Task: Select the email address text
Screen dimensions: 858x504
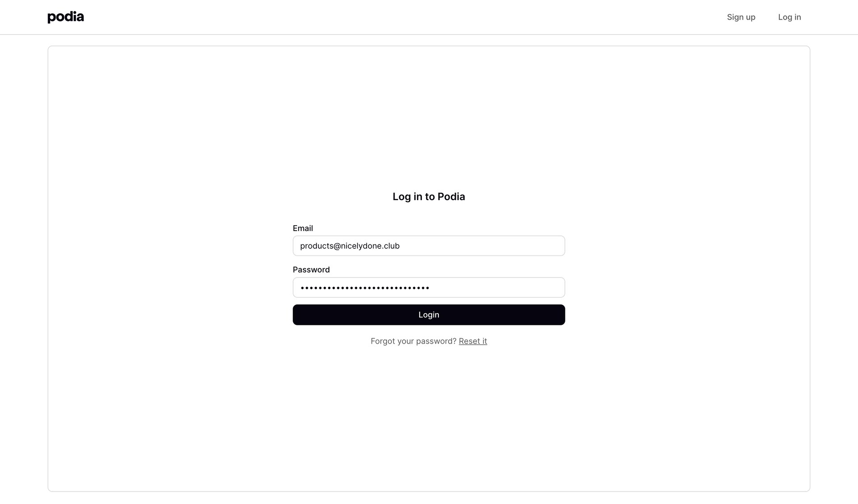Action: [350, 245]
